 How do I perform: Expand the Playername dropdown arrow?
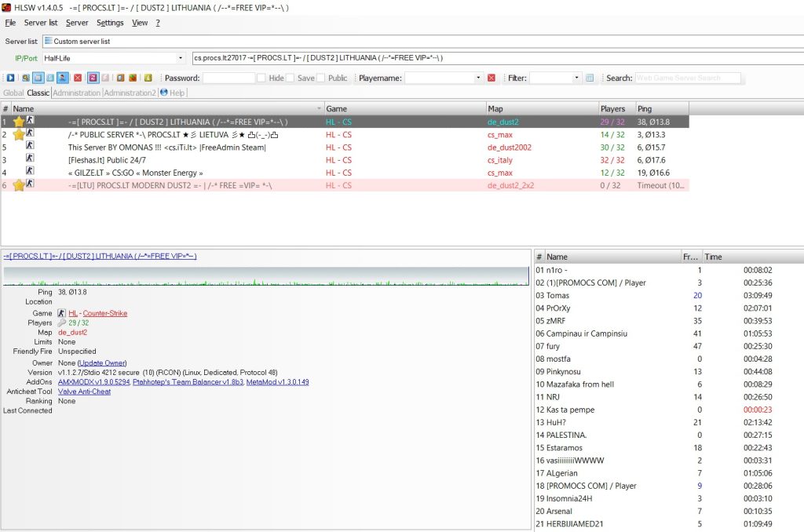click(478, 78)
